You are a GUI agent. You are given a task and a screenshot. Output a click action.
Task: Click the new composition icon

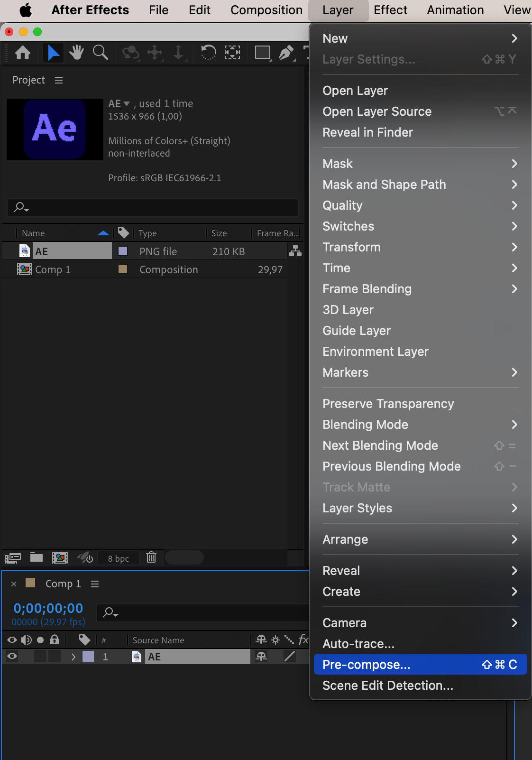tap(60, 557)
